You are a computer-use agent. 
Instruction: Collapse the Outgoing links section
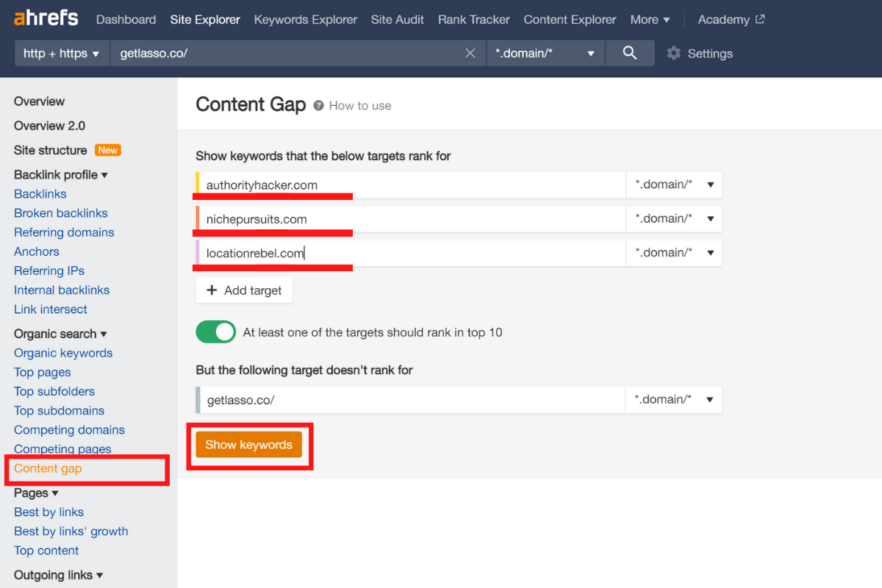pyautogui.click(x=58, y=575)
